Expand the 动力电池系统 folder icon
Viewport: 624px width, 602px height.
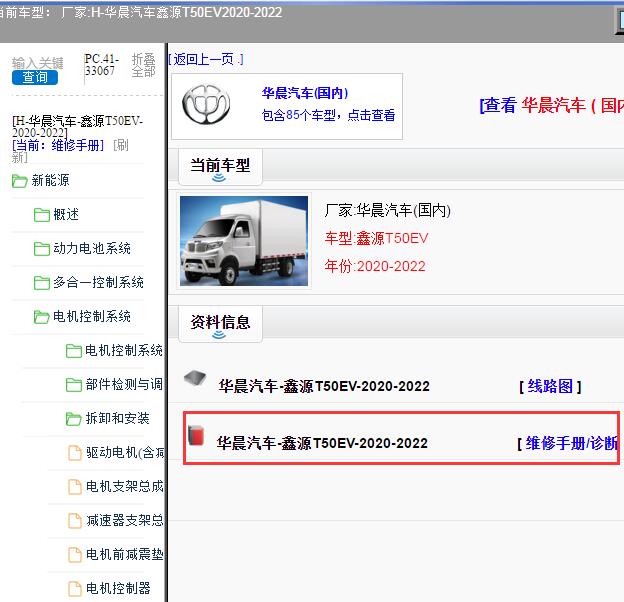(x=41, y=249)
